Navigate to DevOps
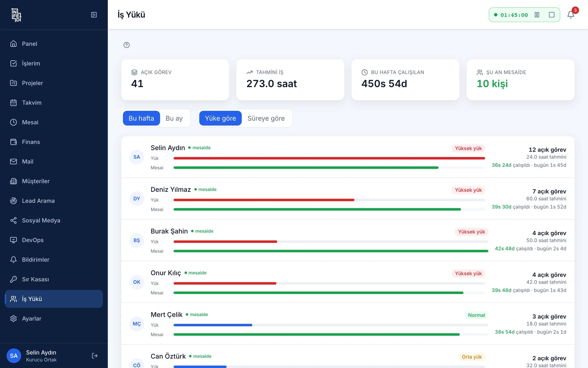Screen dimensions: 588x368 tap(54, 240)
